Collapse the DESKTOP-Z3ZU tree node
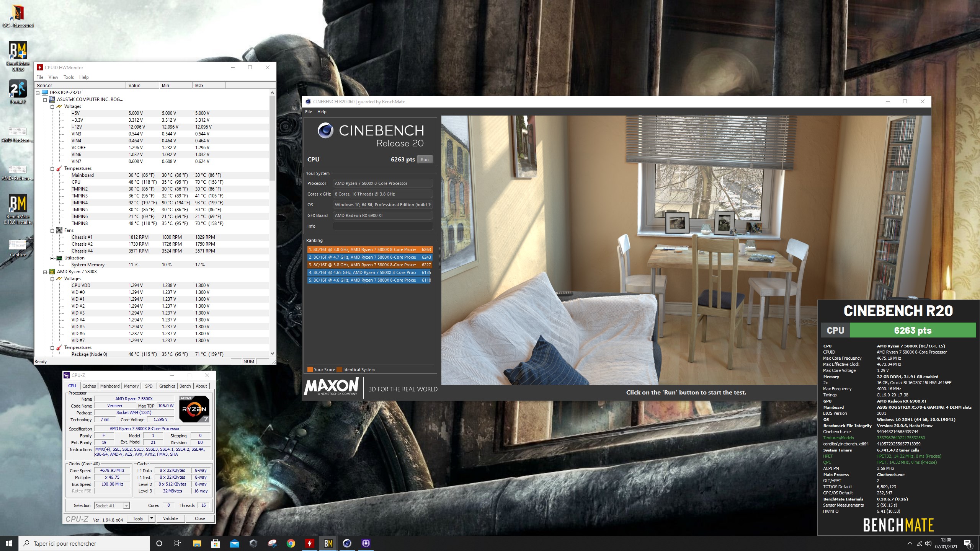The height and width of the screenshot is (551, 980). click(38, 93)
